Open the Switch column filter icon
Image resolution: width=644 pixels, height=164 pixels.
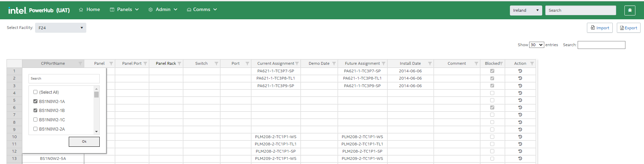pos(216,63)
